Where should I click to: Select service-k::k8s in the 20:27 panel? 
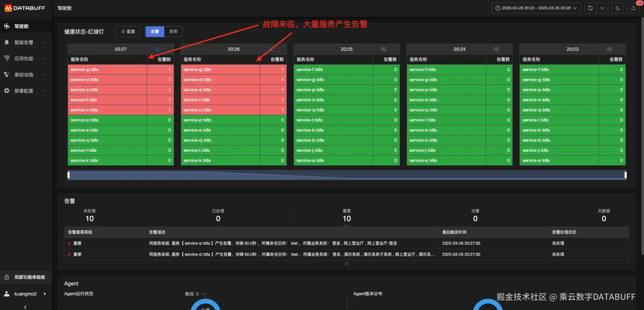tap(121, 161)
